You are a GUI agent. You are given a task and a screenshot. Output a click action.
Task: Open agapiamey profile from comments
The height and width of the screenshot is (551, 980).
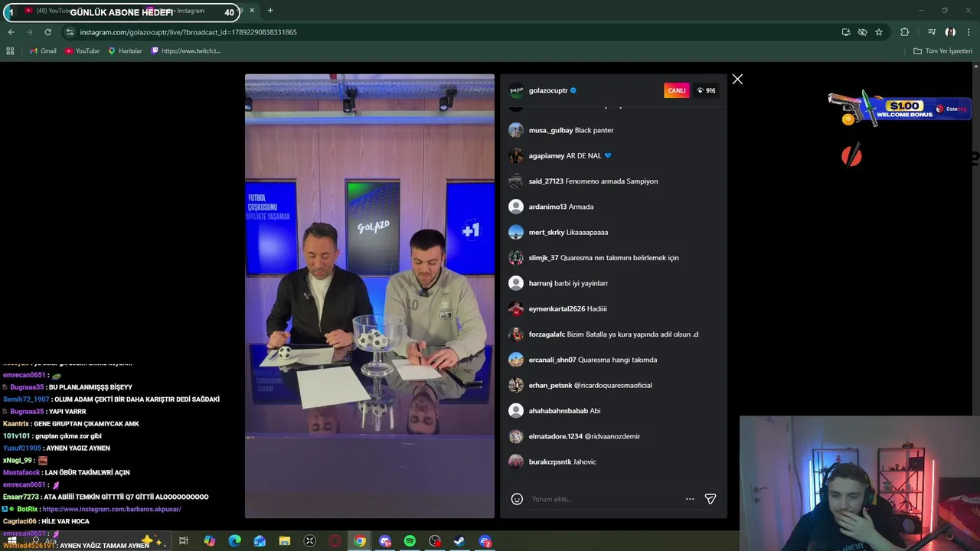[x=546, y=155]
